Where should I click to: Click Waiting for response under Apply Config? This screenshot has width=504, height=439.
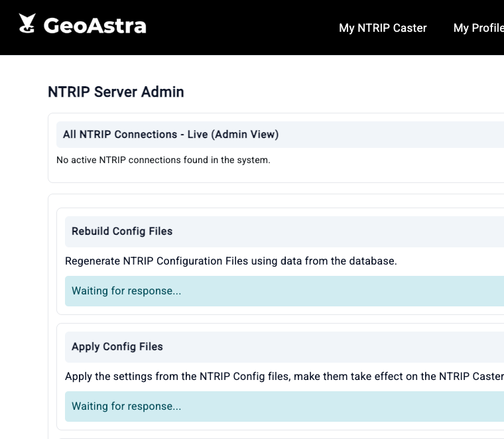284,407
